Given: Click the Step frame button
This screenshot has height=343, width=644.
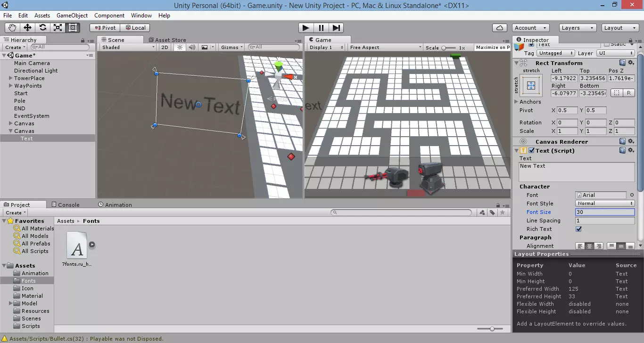Looking at the screenshot, I should point(336,28).
